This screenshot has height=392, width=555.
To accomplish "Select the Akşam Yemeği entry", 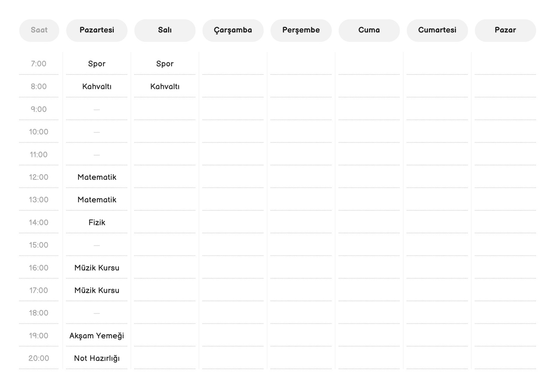I will point(97,336).
